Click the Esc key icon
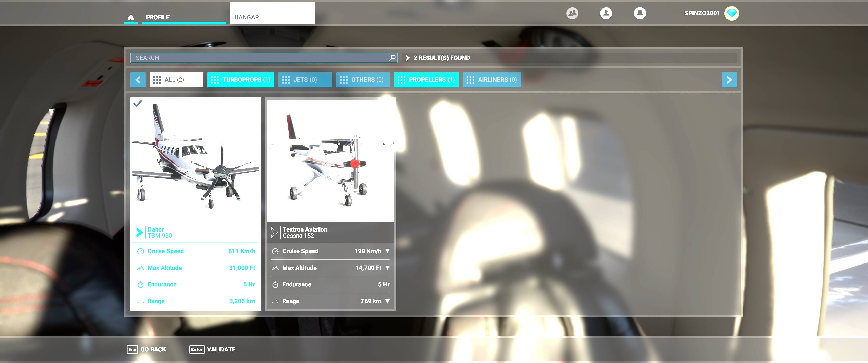The height and width of the screenshot is (363, 868). click(x=132, y=349)
